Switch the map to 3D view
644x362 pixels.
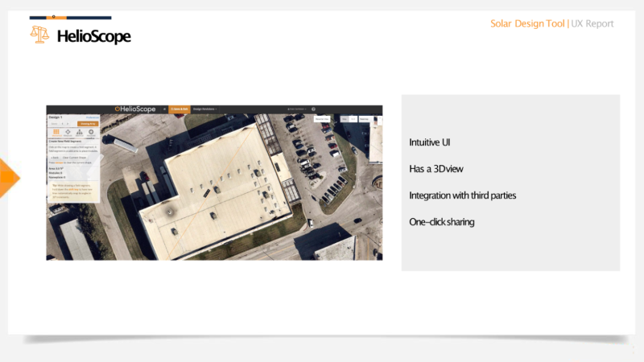pyautogui.click(x=353, y=119)
